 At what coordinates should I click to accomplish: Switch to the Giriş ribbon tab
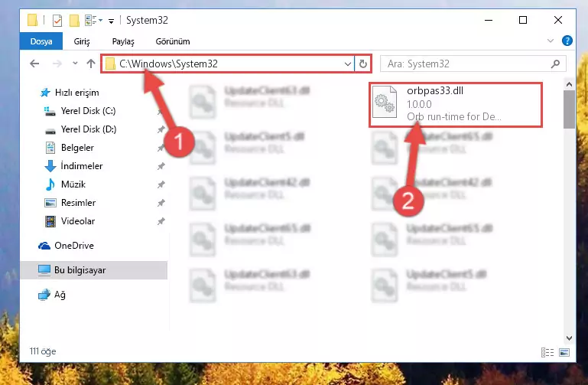pyautogui.click(x=81, y=41)
